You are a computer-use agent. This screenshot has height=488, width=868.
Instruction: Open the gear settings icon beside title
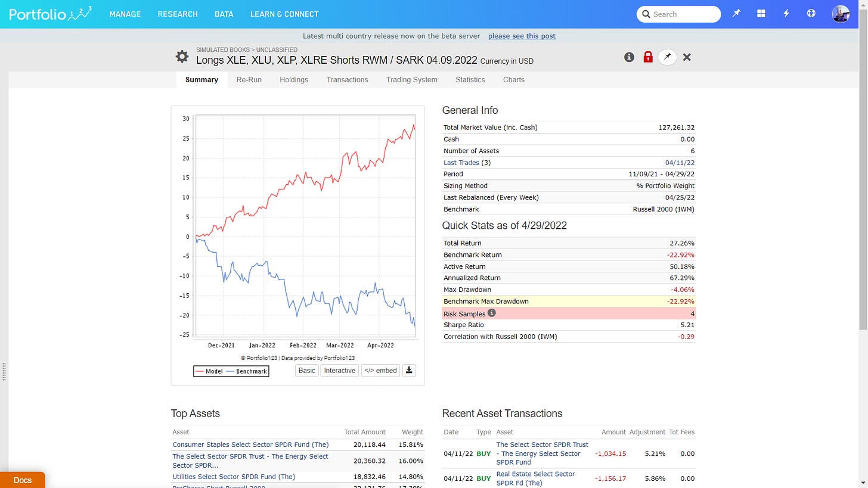click(x=182, y=57)
